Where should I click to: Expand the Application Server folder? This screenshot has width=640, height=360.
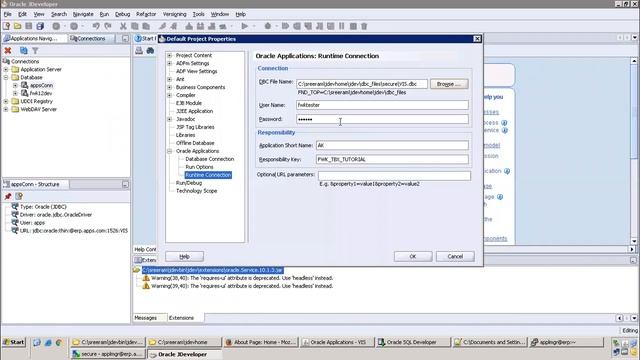[x=6, y=69]
